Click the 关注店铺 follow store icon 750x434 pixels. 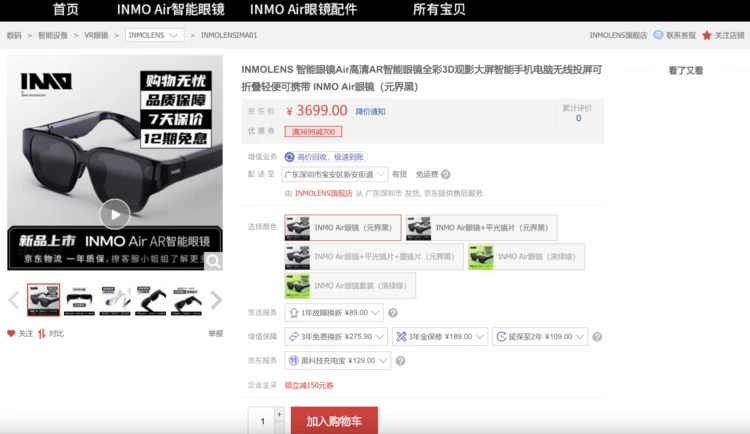point(707,35)
